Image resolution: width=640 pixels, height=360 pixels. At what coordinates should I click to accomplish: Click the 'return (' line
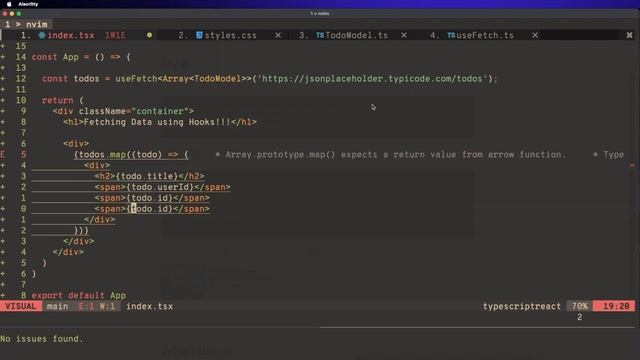(x=62, y=100)
